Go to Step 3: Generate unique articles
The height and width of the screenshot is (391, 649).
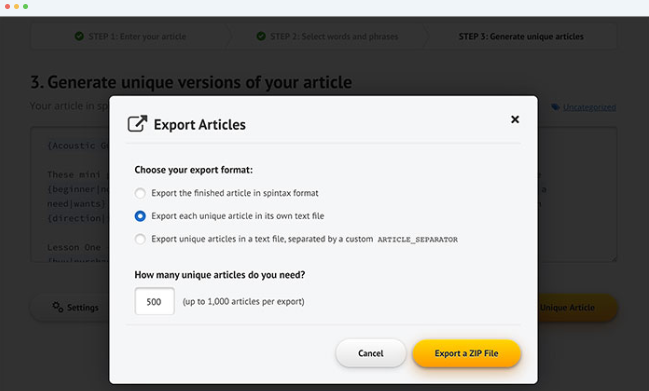coord(521,36)
